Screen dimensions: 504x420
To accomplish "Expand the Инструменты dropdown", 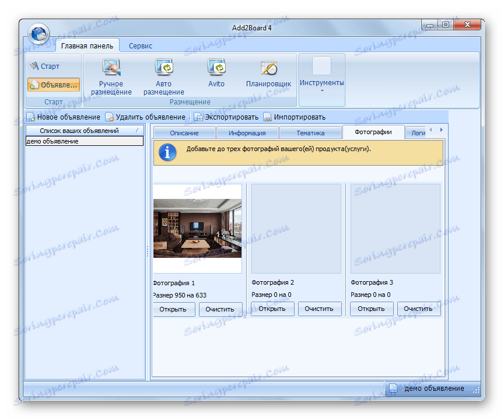I will pyautogui.click(x=322, y=80).
